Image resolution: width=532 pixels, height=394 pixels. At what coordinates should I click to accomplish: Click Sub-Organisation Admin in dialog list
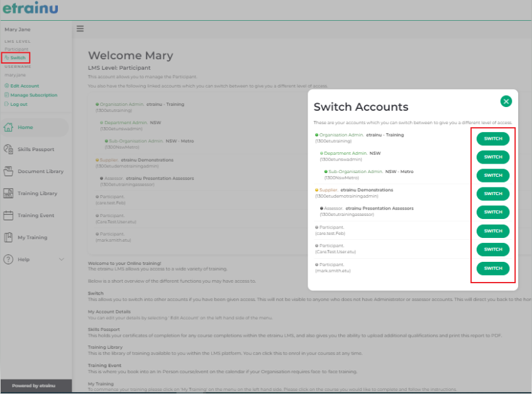355,172
